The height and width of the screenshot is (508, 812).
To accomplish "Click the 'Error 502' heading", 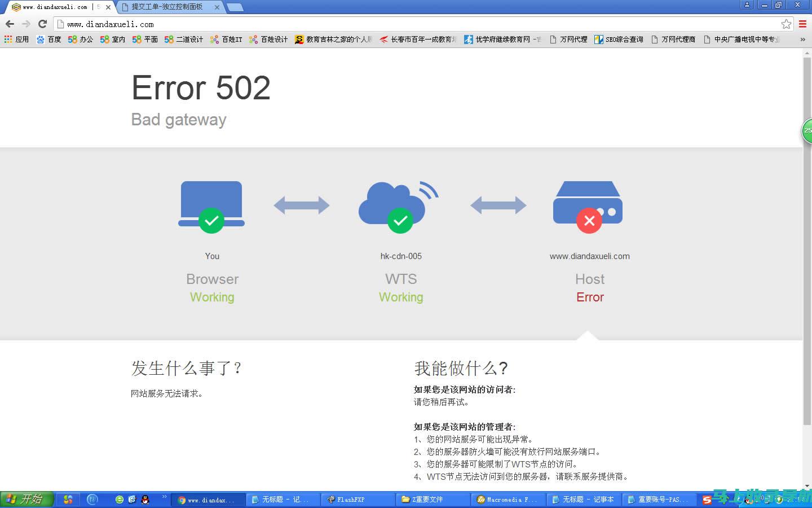I will 201,88.
